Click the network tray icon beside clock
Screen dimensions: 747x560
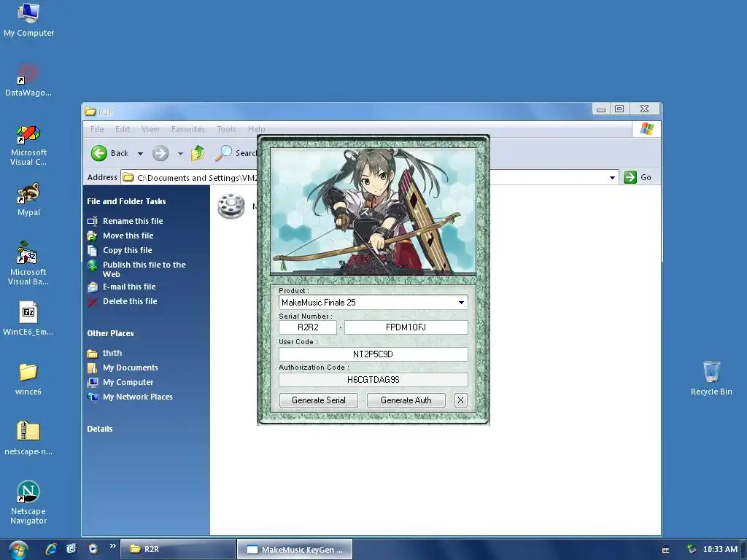[x=691, y=549]
